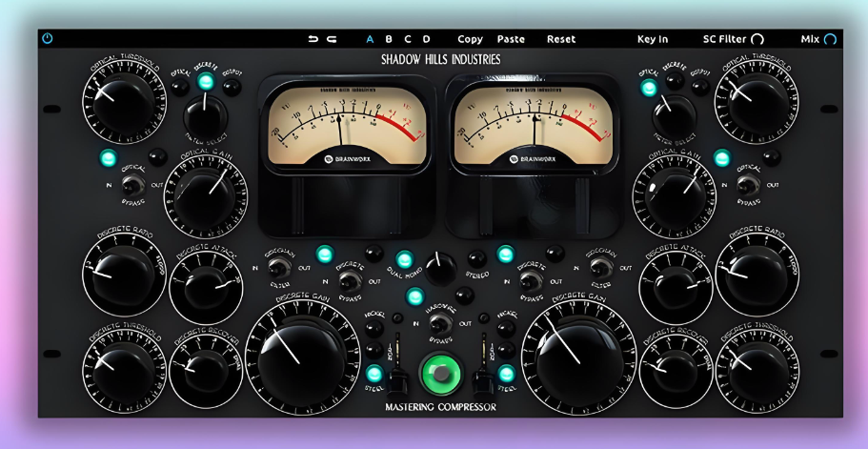Click the SC Filter knob icon

(757, 39)
